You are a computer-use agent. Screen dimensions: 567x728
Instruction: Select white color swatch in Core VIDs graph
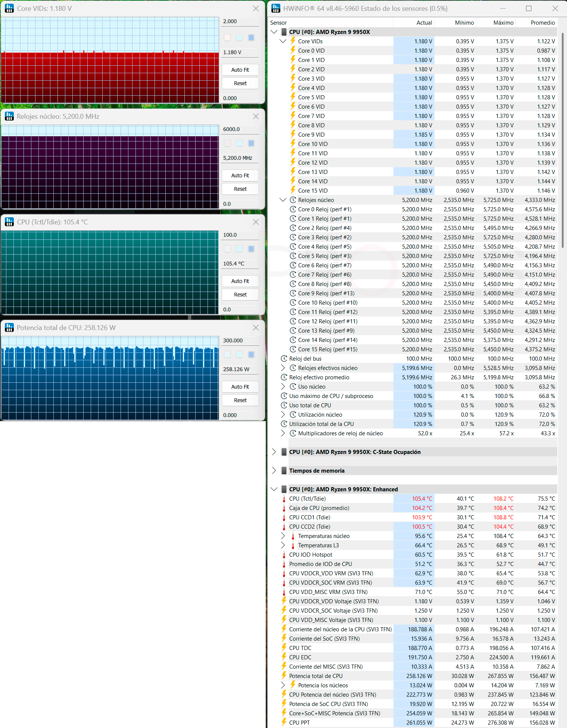tap(227, 37)
